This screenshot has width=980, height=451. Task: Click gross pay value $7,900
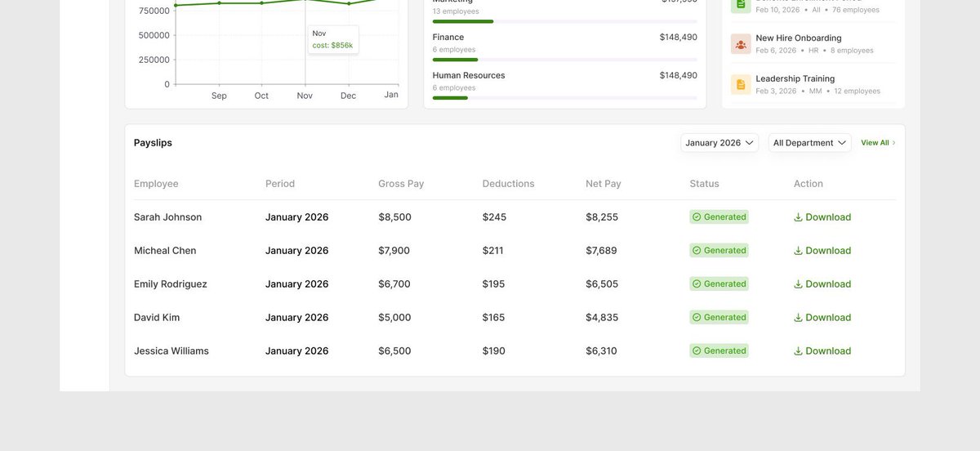(394, 251)
